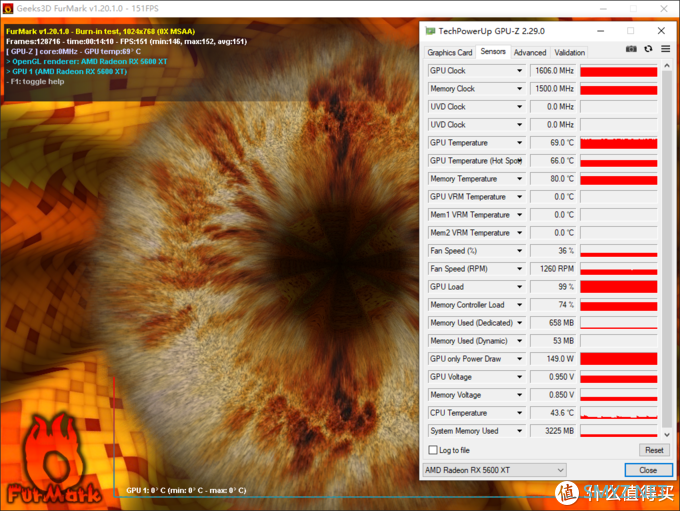Click the F1: toggle help text in FurMark
This screenshot has height=511, width=680.
(x=35, y=82)
